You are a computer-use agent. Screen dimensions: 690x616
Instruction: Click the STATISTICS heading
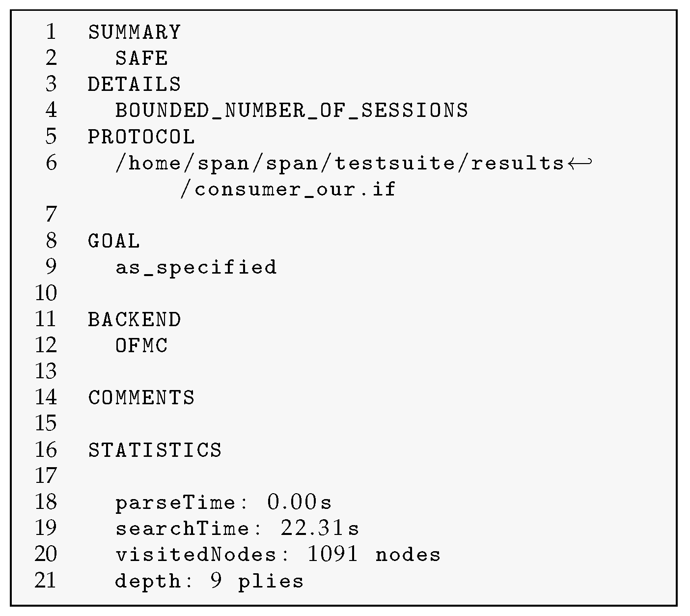click(x=155, y=450)
